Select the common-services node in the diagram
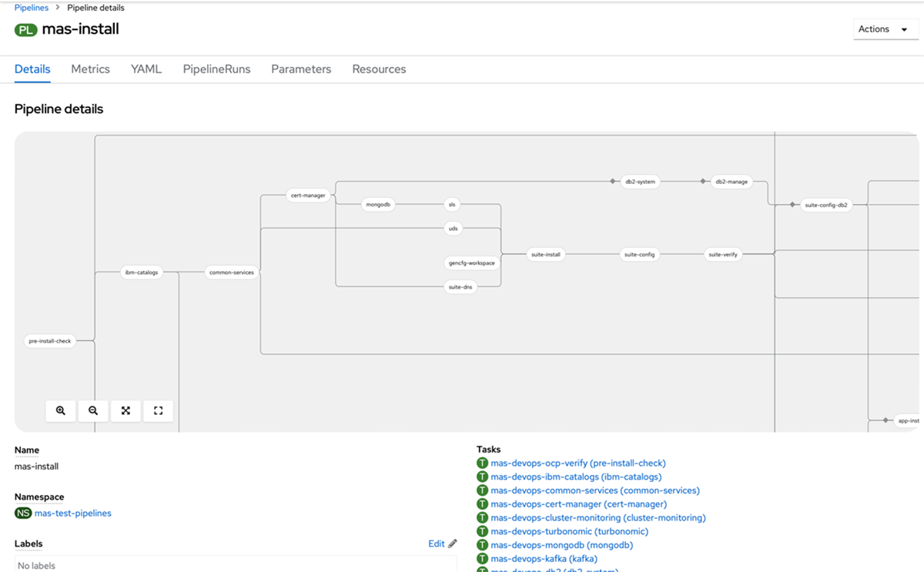 pyautogui.click(x=231, y=272)
